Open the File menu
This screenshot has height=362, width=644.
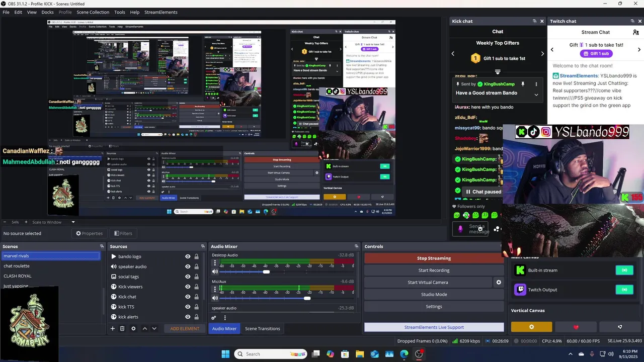click(6, 12)
